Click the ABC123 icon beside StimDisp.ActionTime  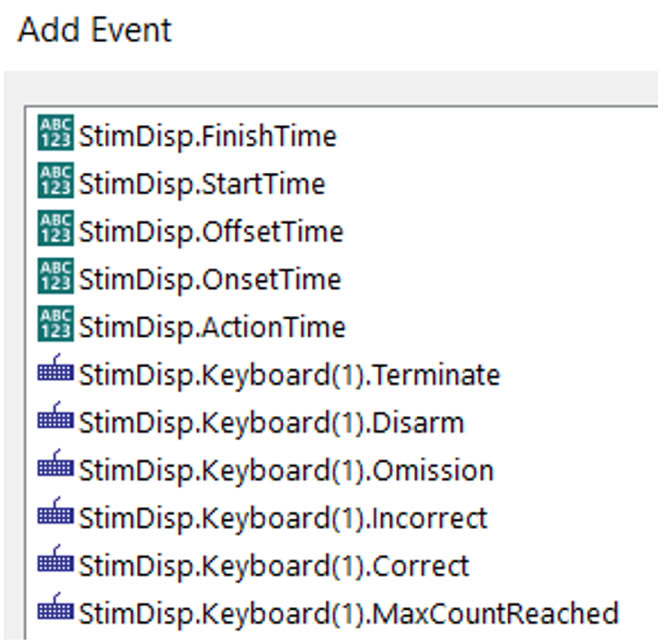pyautogui.click(x=55, y=327)
